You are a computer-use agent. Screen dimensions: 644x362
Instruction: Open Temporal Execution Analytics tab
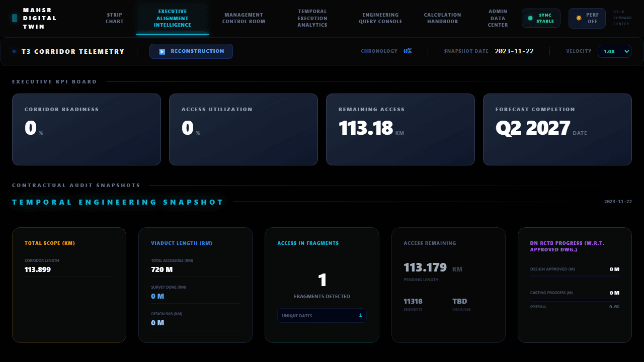pyautogui.click(x=312, y=18)
